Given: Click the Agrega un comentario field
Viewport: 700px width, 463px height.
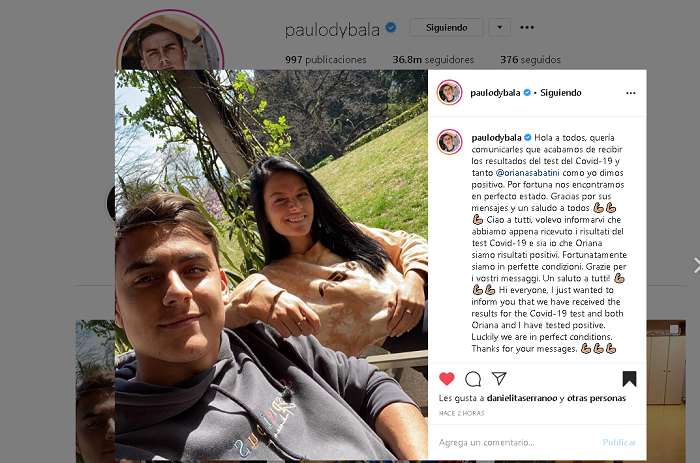Looking at the screenshot, I should (x=513, y=442).
